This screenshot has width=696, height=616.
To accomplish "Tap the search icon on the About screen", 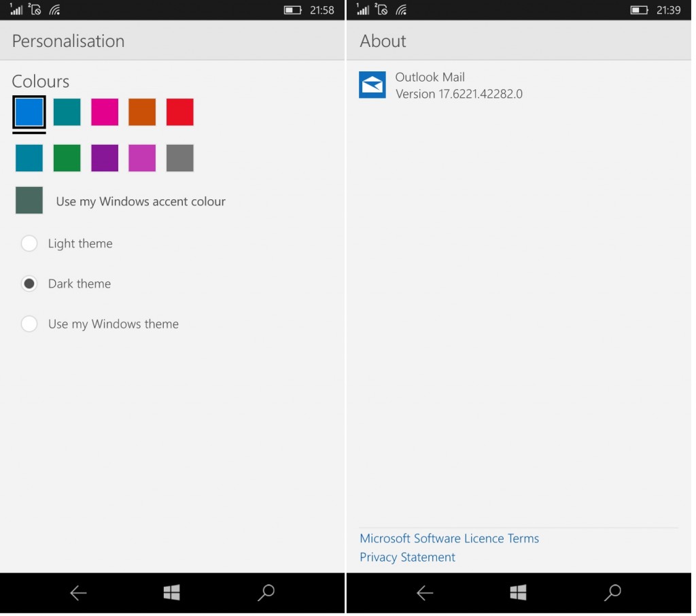I will pyautogui.click(x=612, y=593).
